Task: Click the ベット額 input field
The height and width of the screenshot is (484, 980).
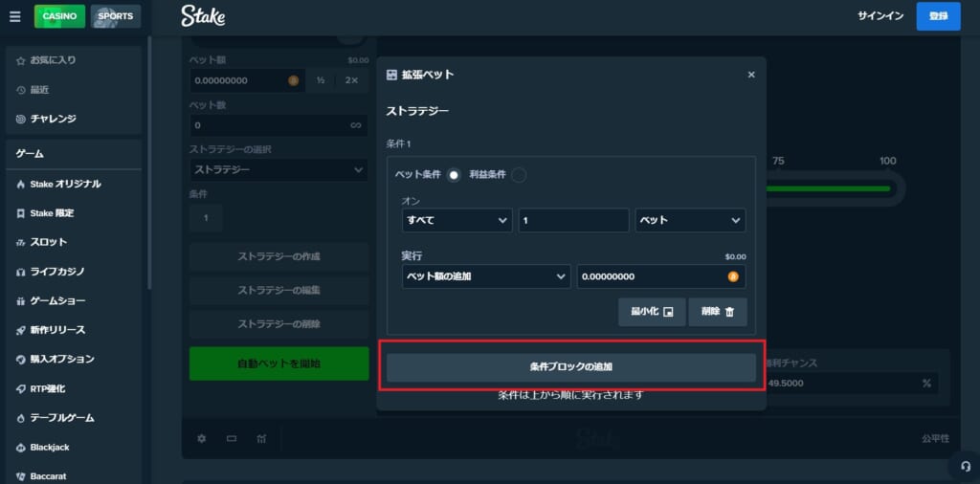Action: pyautogui.click(x=248, y=80)
